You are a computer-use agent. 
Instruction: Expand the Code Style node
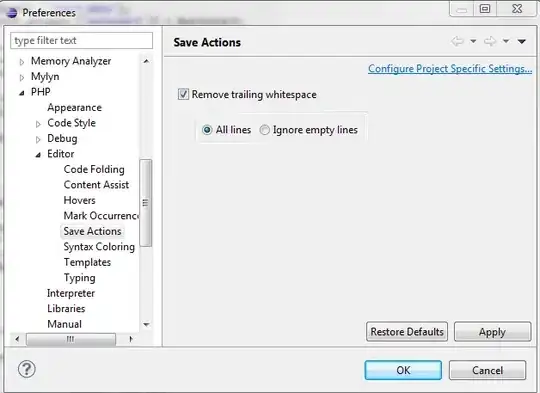pyautogui.click(x=38, y=124)
